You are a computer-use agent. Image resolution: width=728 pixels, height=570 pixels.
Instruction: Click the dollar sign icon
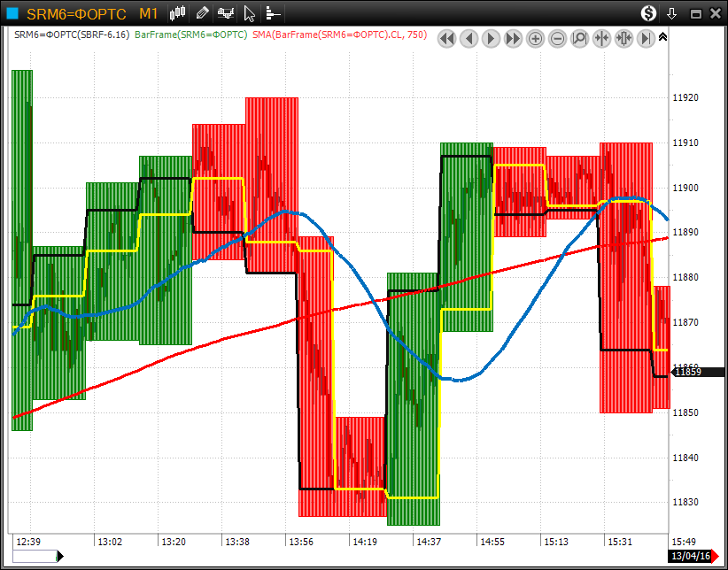coord(649,13)
